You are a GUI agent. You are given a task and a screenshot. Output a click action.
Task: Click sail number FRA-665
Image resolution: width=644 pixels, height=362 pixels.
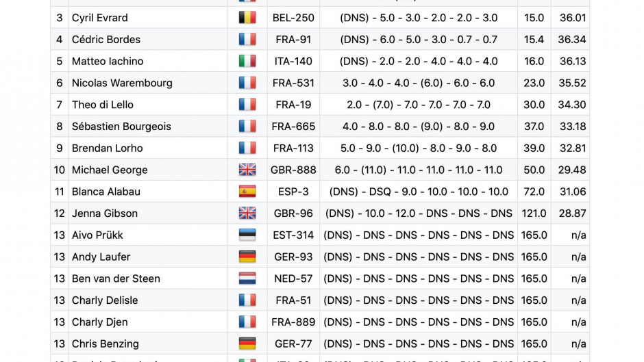293,127
